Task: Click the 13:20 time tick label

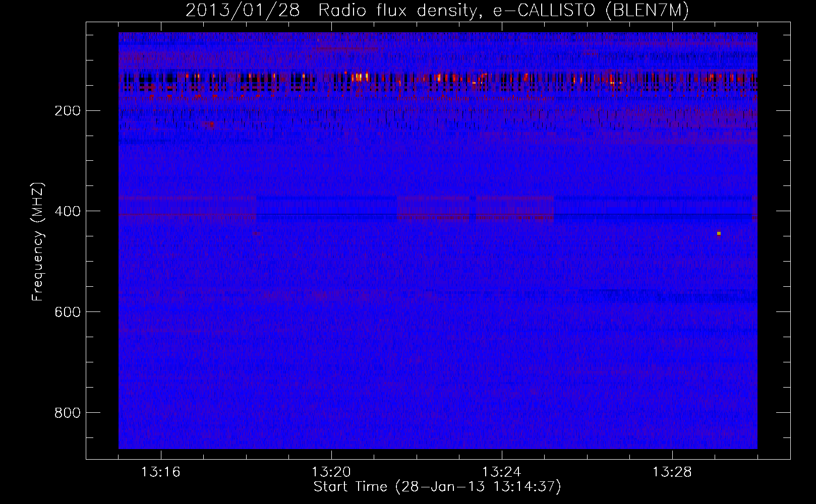Action: coord(331,472)
